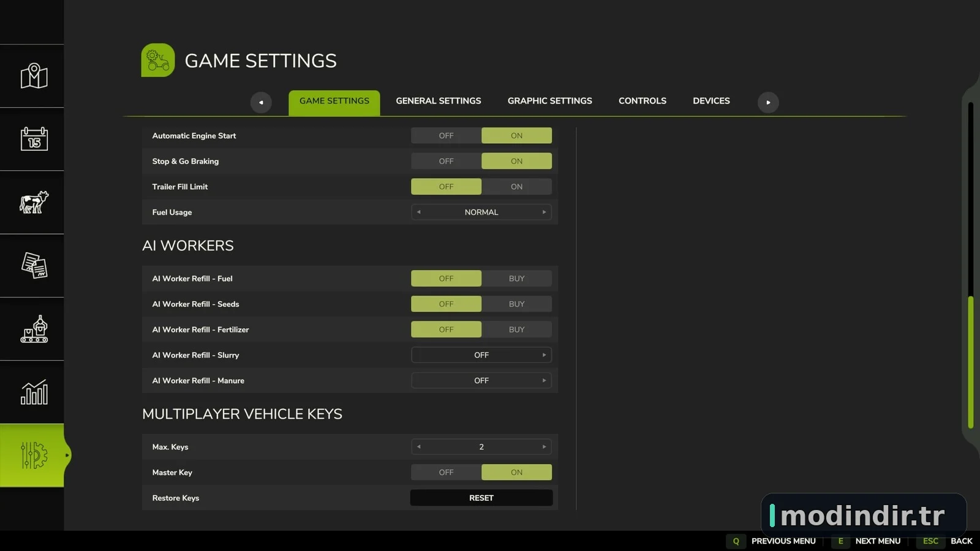Set AI Worker Refill Seeds to OFF

pos(446,304)
